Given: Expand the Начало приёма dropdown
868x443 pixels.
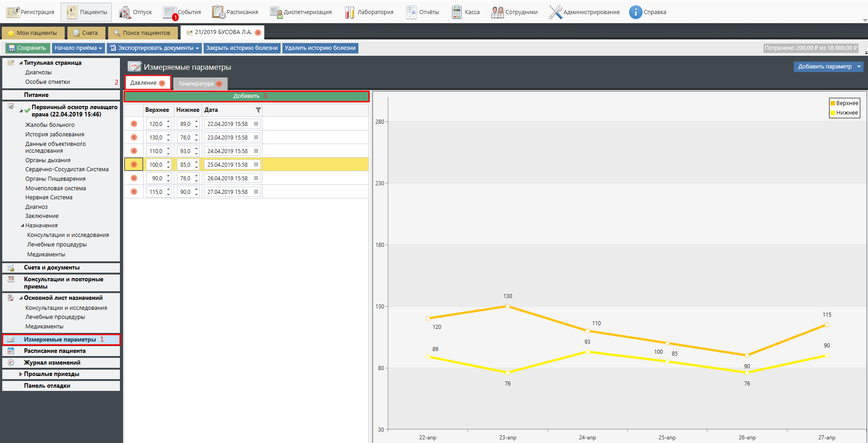Looking at the screenshot, I should click(x=100, y=48).
